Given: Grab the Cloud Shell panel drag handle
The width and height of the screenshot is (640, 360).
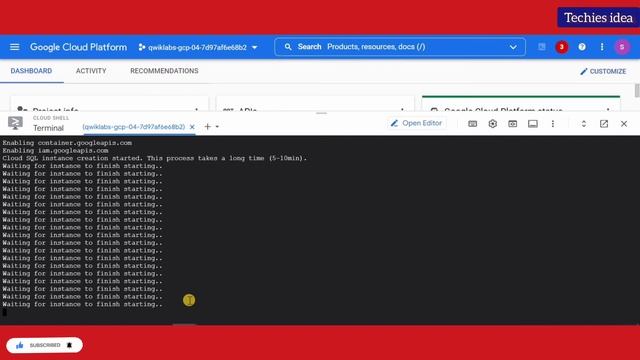Looking at the screenshot, I should tap(322, 113).
